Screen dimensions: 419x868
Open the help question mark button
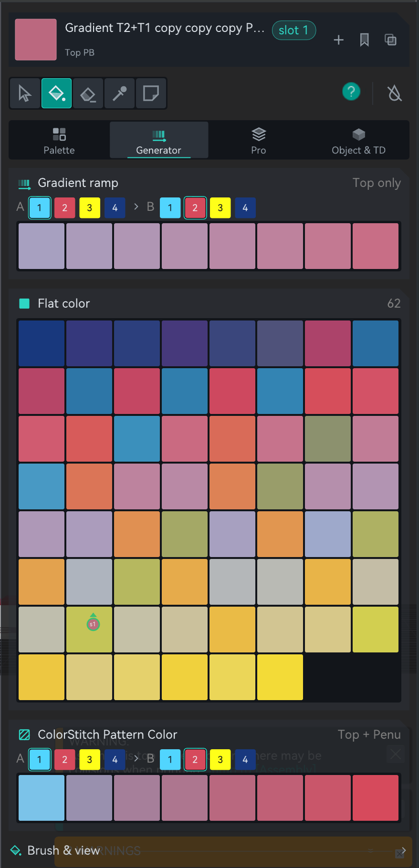(x=351, y=91)
